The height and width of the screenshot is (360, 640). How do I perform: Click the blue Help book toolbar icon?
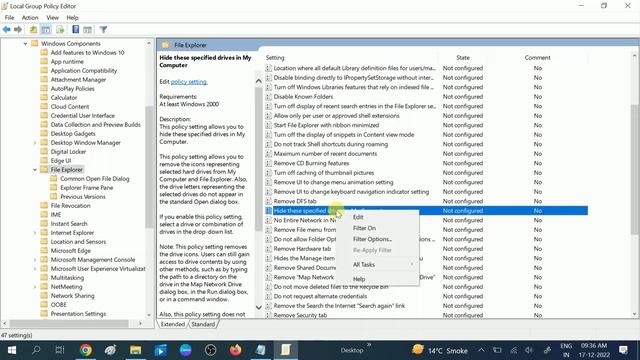(x=76, y=29)
